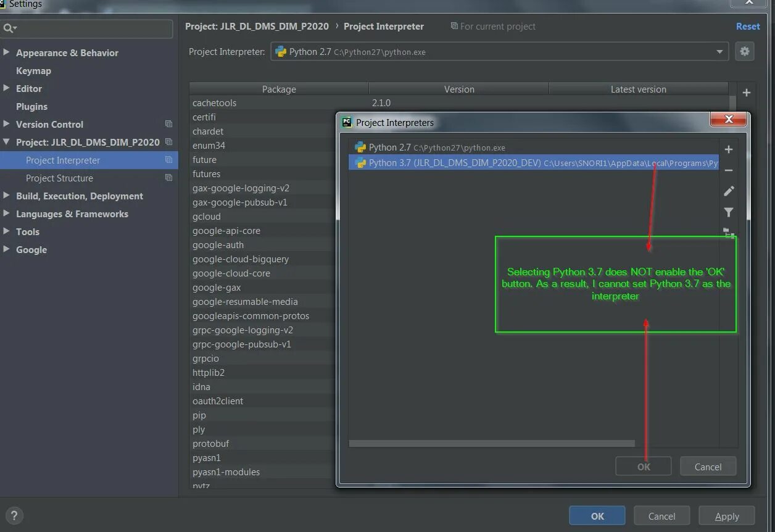The width and height of the screenshot is (775, 532).
Task: Select enum34 package row
Action: tap(209, 145)
